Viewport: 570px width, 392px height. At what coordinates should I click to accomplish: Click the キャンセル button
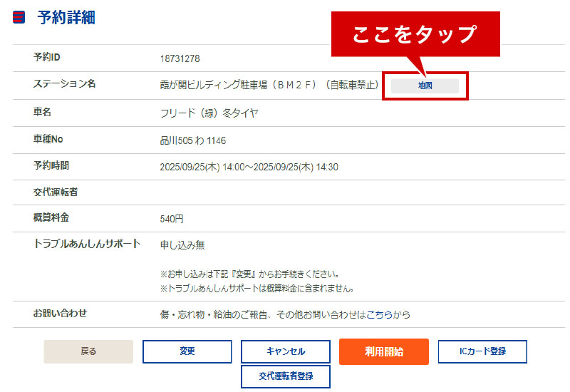tap(285, 351)
